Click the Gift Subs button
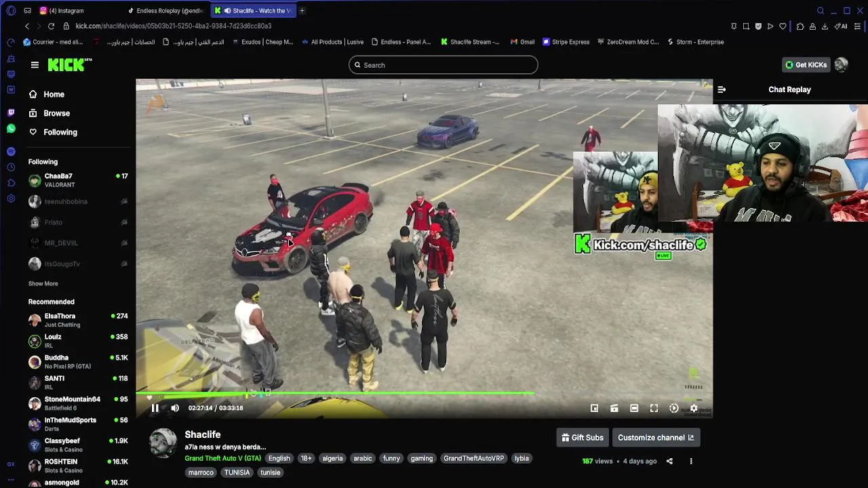 pos(582,438)
